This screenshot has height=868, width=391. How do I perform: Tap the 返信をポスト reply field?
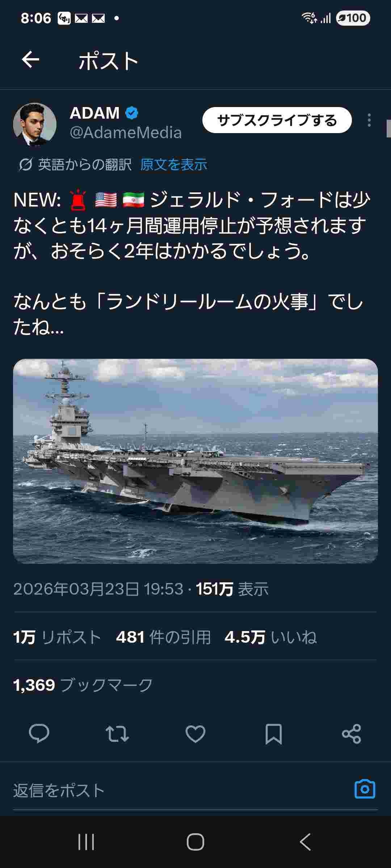click(x=181, y=790)
